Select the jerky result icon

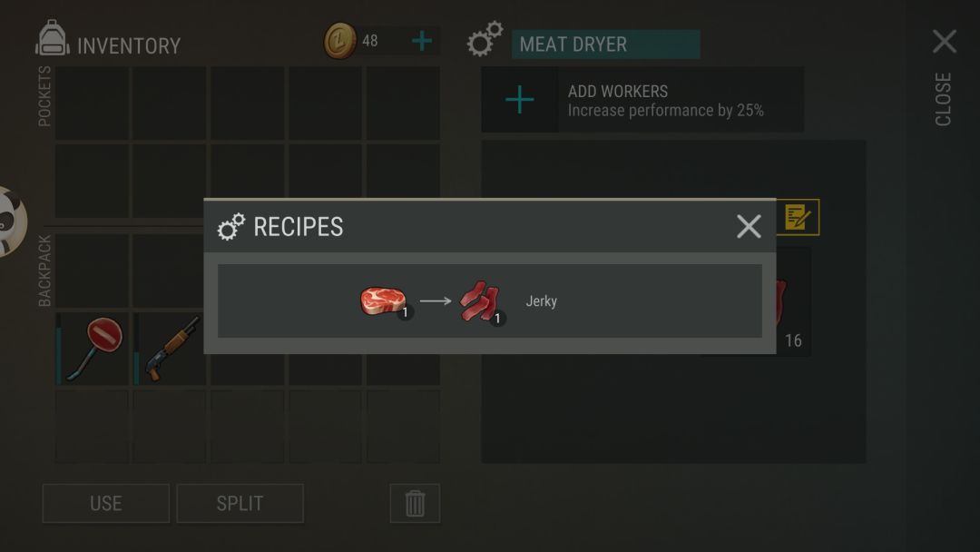tap(482, 302)
